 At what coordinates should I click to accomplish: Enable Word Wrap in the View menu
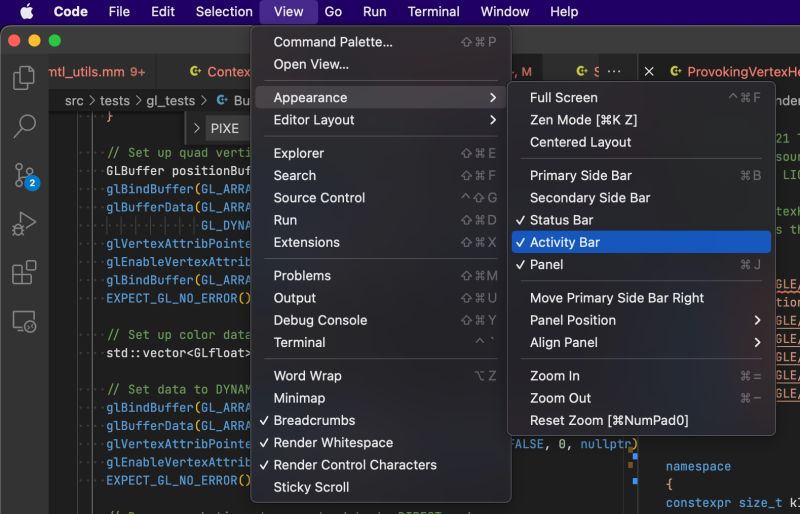[x=380, y=376]
